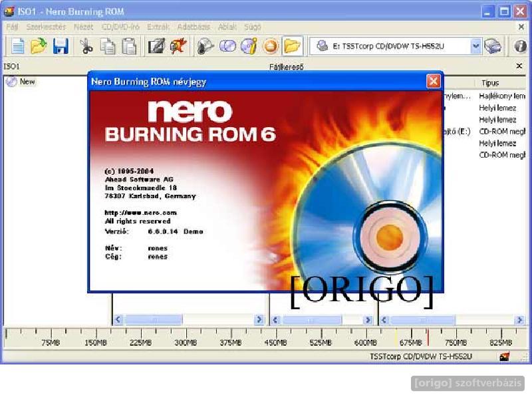Click the choose recorder drive icon

click(493, 46)
